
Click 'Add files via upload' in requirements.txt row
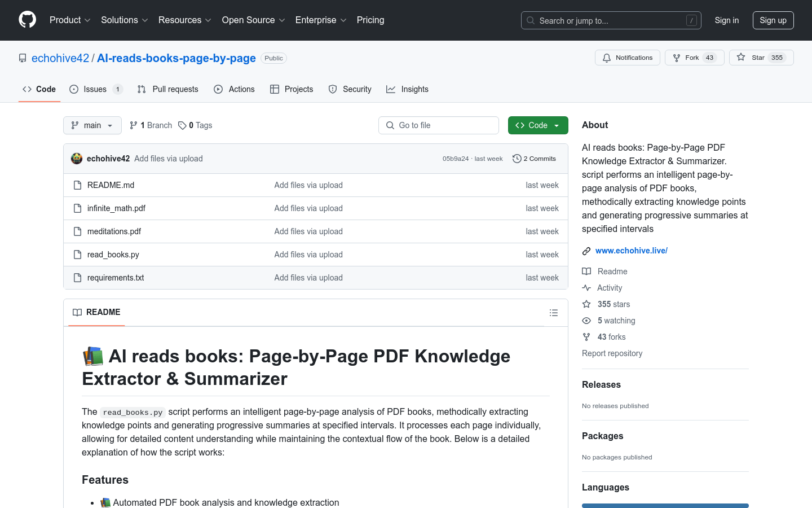tap(308, 278)
